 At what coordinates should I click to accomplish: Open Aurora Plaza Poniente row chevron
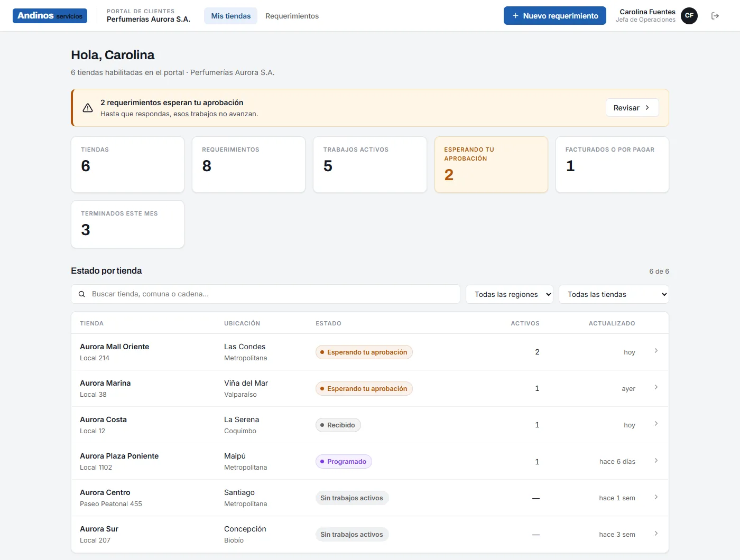(x=656, y=461)
